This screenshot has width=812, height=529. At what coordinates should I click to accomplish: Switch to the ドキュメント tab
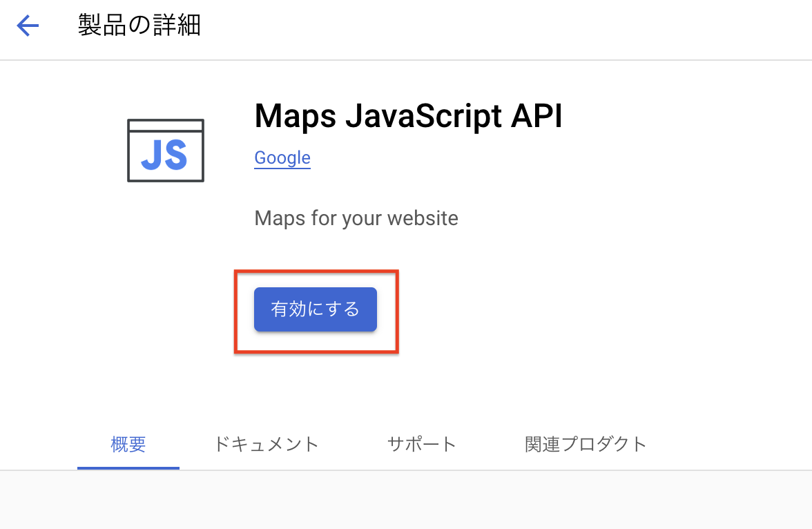266,445
